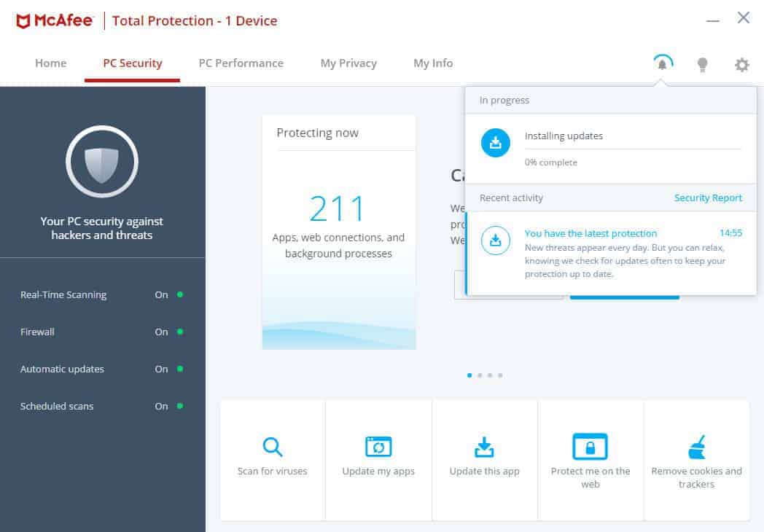Click the McAfee shield logo

click(x=23, y=21)
